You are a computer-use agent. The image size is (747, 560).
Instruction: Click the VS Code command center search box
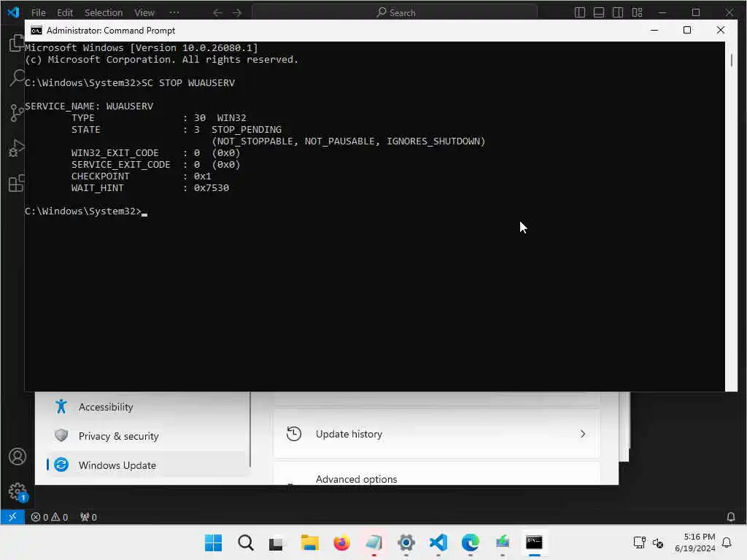point(395,12)
